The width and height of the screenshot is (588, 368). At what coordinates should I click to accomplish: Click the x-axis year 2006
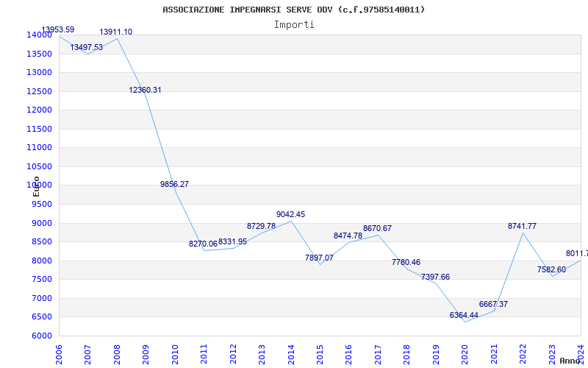tap(59, 355)
